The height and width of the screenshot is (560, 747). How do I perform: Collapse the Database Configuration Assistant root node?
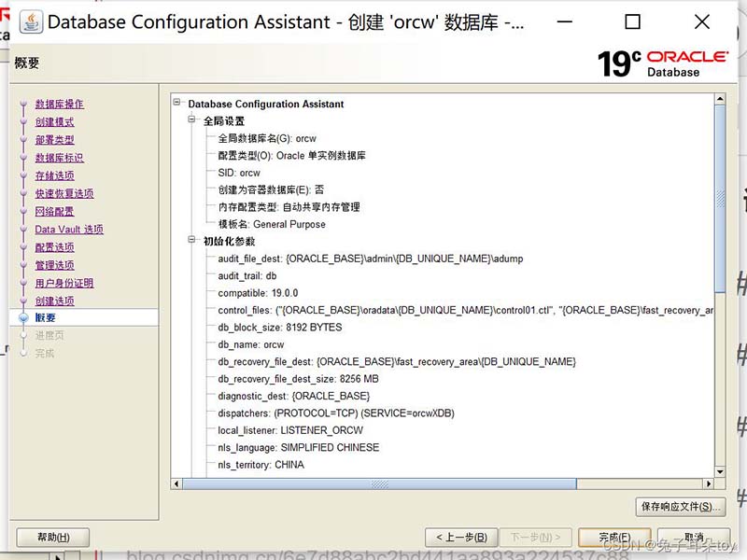point(178,104)
